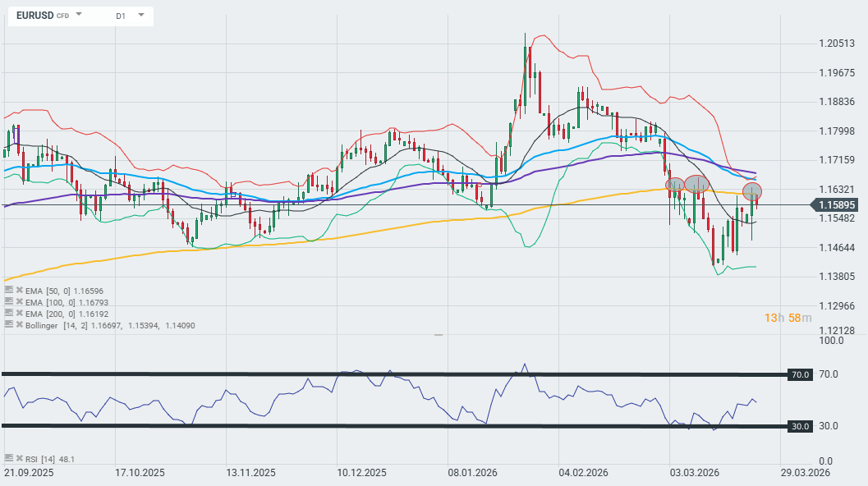Open Bollinger indicator settings icon
Viewport: 868px width, 486px height.
[x=8, y=325]
